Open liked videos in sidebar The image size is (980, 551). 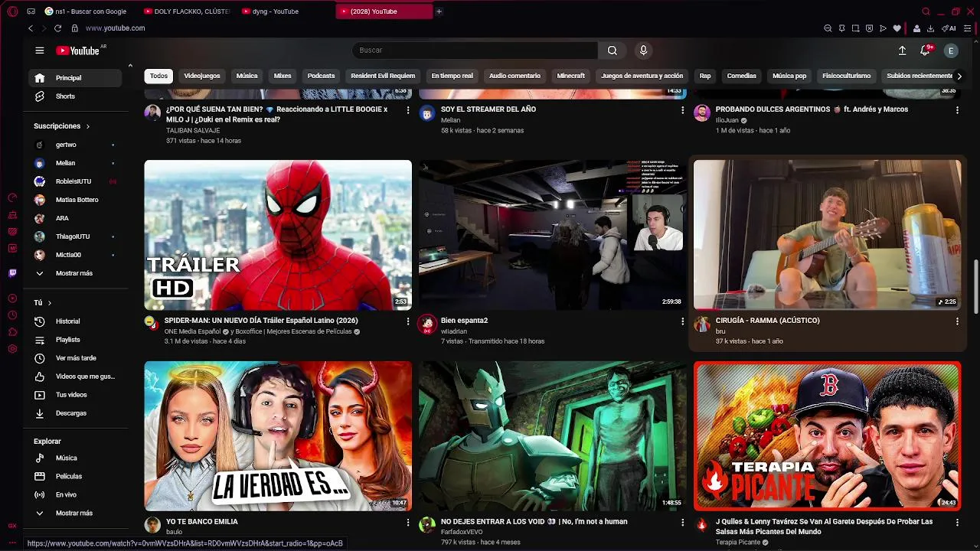[75, 377]
